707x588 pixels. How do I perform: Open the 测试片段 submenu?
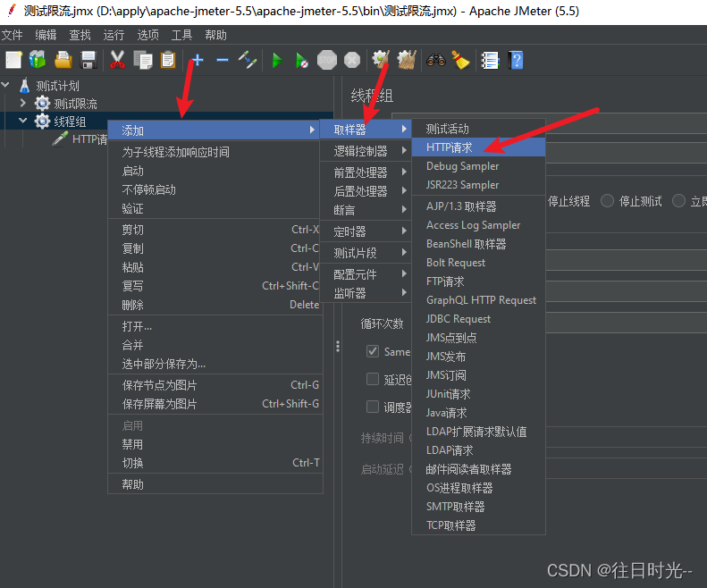366,253
